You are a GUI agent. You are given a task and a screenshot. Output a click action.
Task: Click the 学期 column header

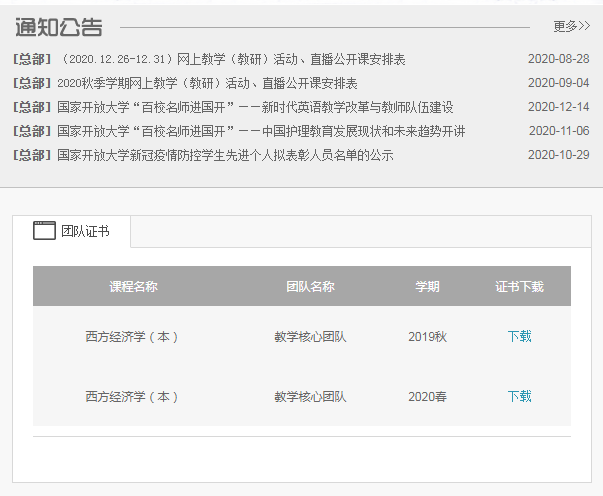click(x=427, y=287)
